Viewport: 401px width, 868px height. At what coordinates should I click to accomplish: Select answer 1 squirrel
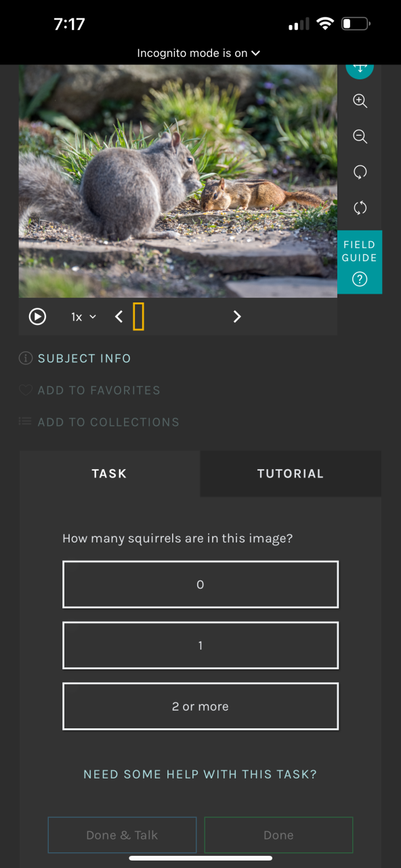click(x=200, y=646)
